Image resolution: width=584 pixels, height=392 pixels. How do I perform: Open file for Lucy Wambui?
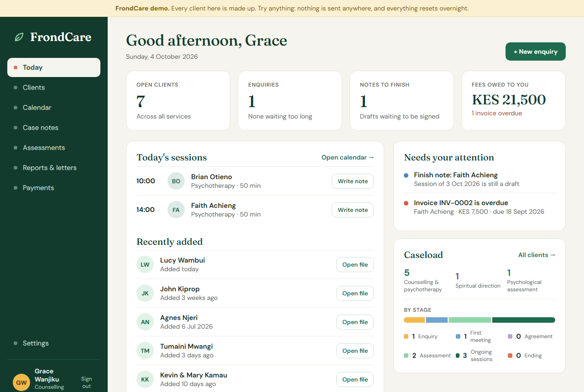[x=355, y=264]
